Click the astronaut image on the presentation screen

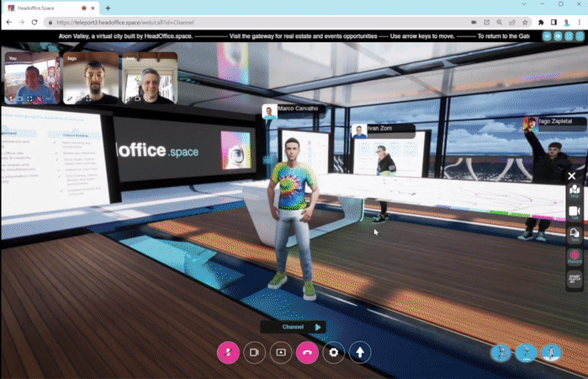click(236, 150)
